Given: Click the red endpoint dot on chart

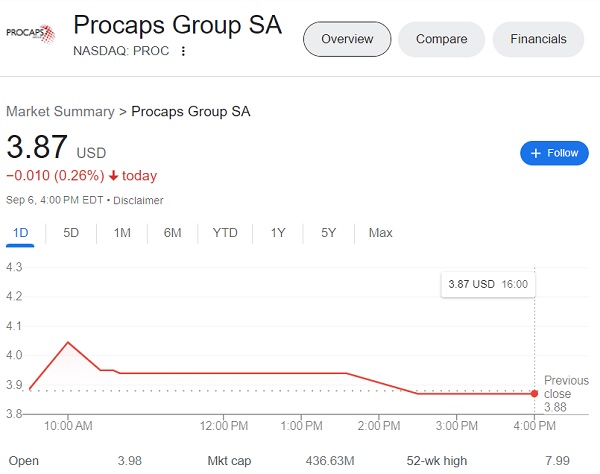Looking at the screenshot, I should [534, 393].
